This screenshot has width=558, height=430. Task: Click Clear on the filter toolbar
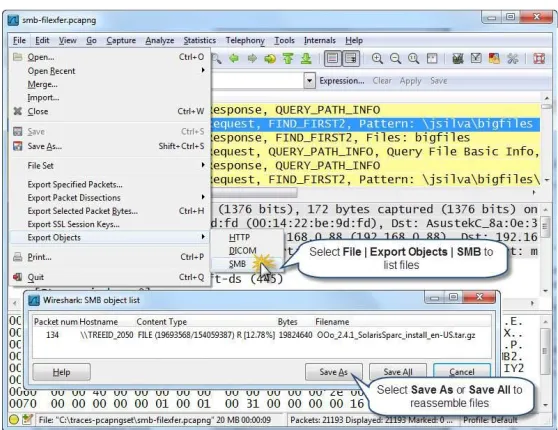click(x=382, y=81)
